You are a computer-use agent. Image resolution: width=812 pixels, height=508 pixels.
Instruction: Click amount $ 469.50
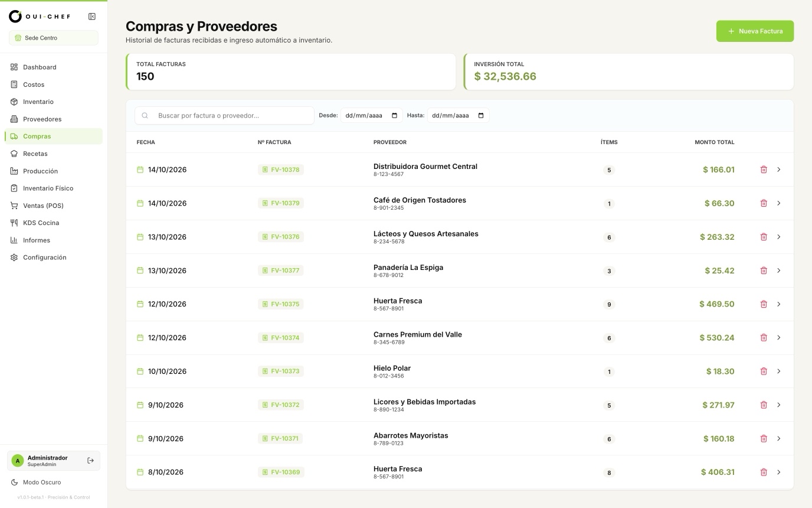point(717,304)
